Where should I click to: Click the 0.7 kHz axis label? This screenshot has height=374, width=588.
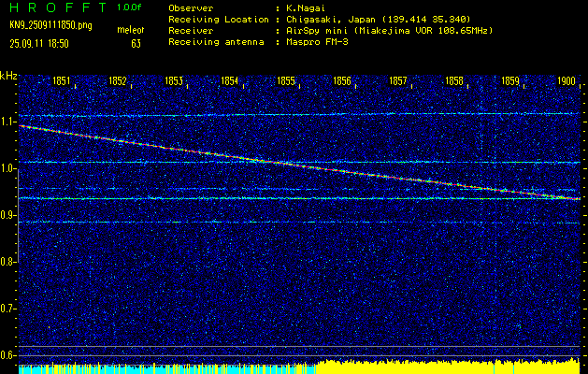(x=7, y=309)
